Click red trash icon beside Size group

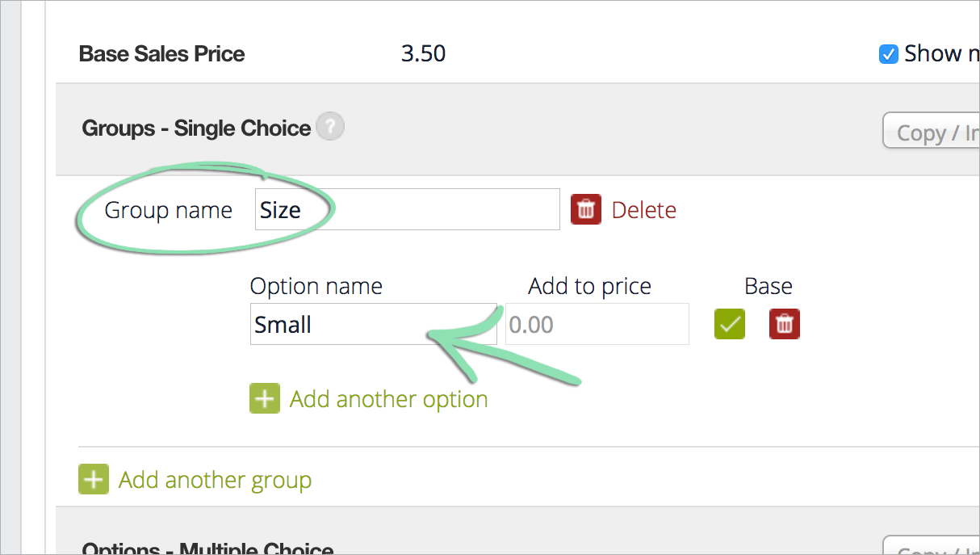pyautogui.click(x=586, y=210)
